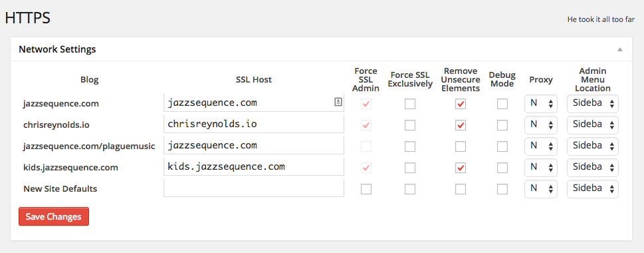The image size is (644, 253).
Task: Click the contact autofill icon in jazzsequence.com SSL Host field
Action: (x=338, y=102)
